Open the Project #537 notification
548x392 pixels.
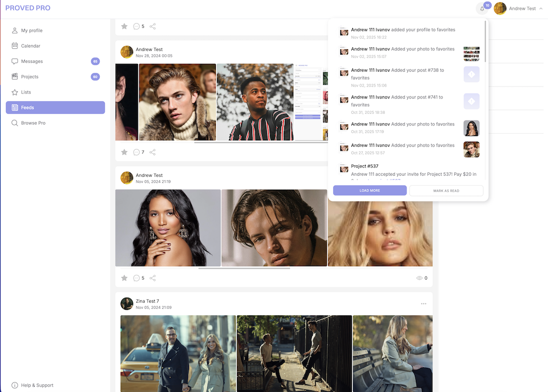[x=409, y=171]
